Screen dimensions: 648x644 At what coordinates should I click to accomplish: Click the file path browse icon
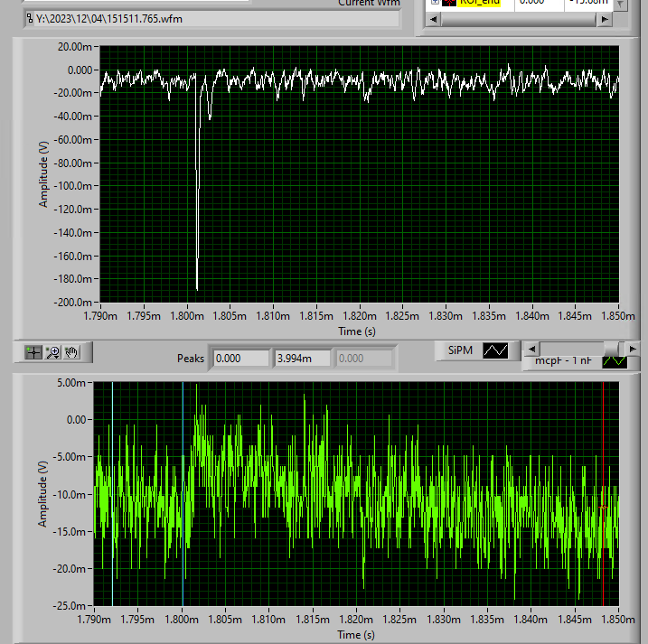tap(30, 18)
